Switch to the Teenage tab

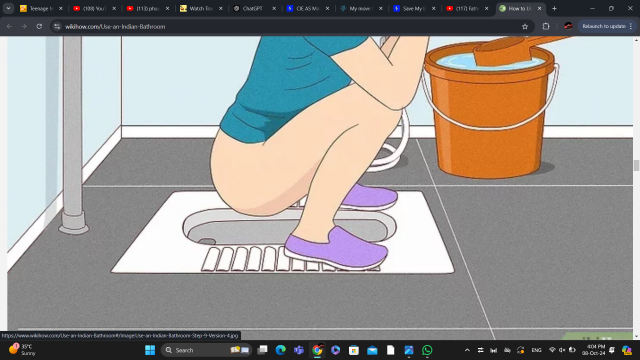point(41,8)
